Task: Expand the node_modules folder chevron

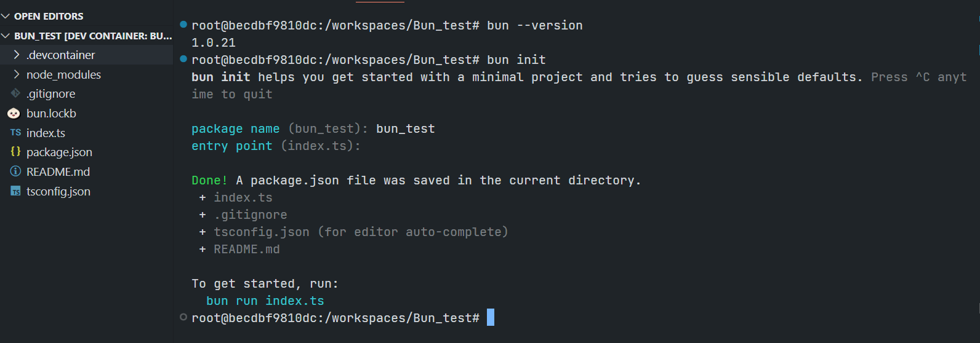Action: [17, 74]
